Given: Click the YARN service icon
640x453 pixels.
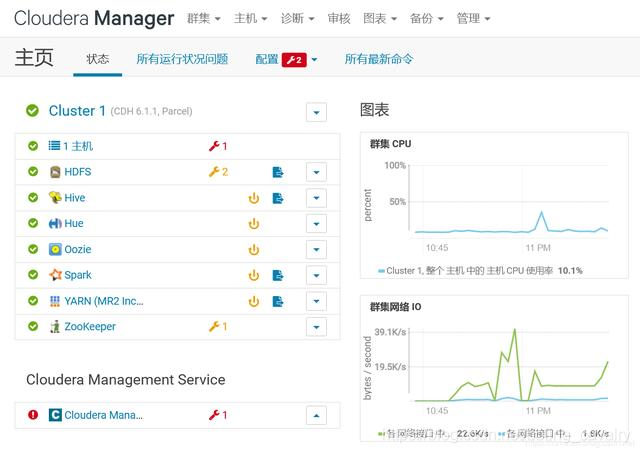Looking at the screenshot, I should tap(55, 301).
